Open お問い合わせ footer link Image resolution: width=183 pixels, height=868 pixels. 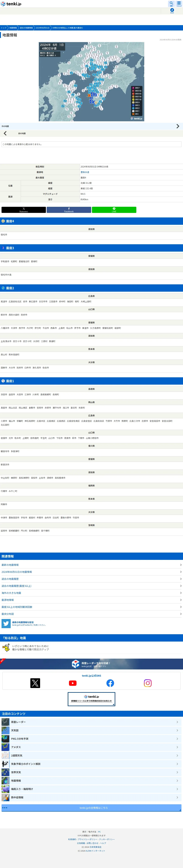pyautogui.click(x=92, y=843)
